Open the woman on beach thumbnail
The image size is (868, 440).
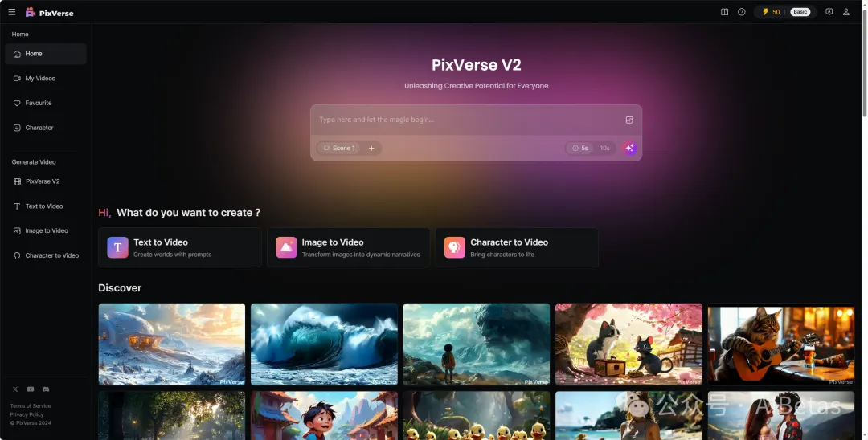coord(628,416)
